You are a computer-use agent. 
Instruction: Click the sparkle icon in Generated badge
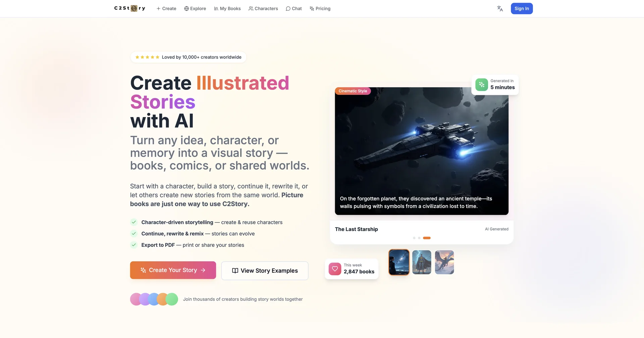click(482, 84)
